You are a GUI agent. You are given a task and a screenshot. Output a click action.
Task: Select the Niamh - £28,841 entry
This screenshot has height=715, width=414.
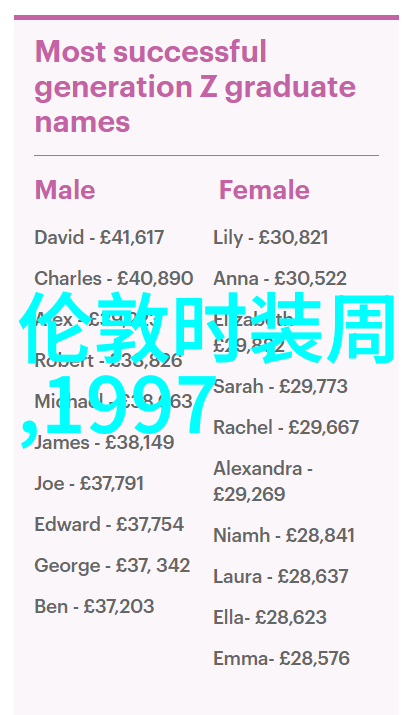284,535
